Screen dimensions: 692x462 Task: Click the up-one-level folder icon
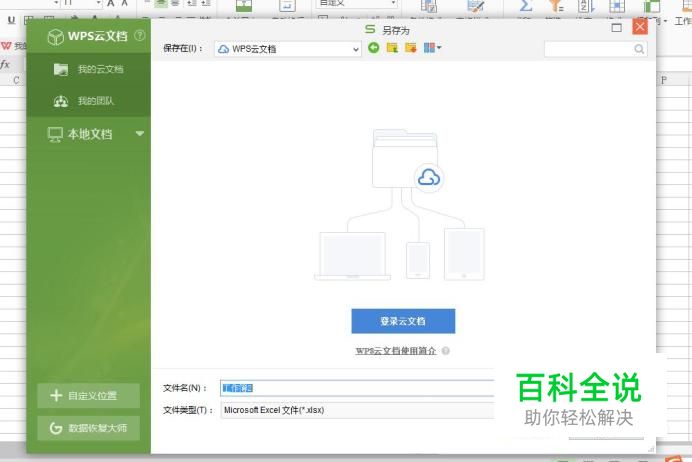(x=392, y=48)
